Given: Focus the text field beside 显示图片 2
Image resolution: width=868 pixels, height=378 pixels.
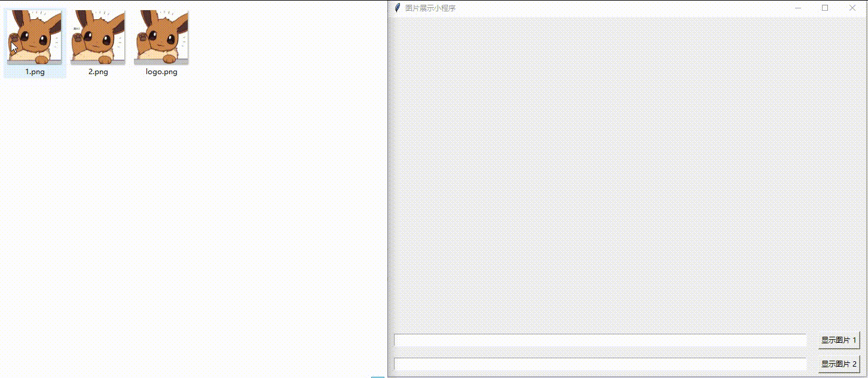Looking at the screenshot, I should pyautogui.click(x=600, y=364).
